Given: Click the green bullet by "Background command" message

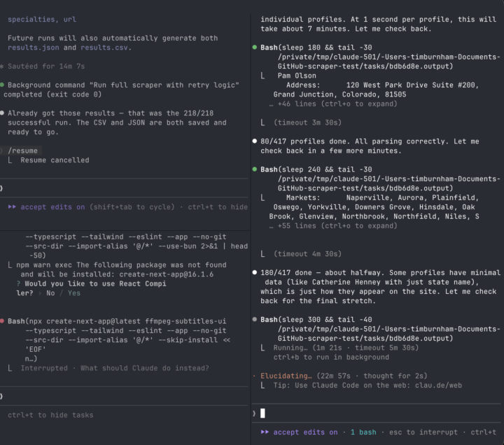Looking at the screenshot, I should pos(2,85).
